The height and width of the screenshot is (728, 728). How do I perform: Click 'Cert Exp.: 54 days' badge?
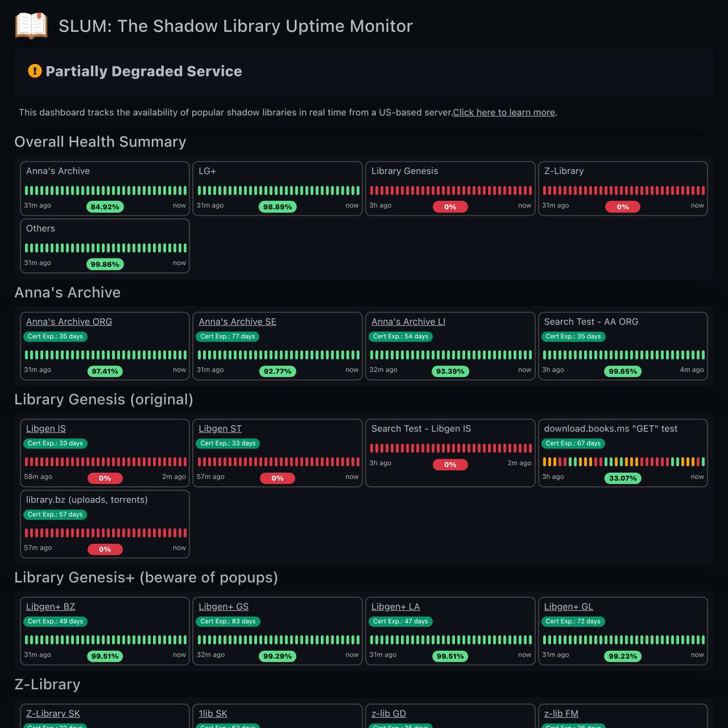coord(400,336)
